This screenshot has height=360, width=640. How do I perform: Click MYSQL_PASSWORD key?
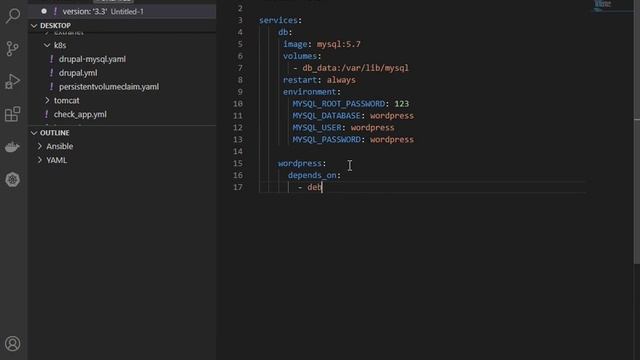coord(326,140)
